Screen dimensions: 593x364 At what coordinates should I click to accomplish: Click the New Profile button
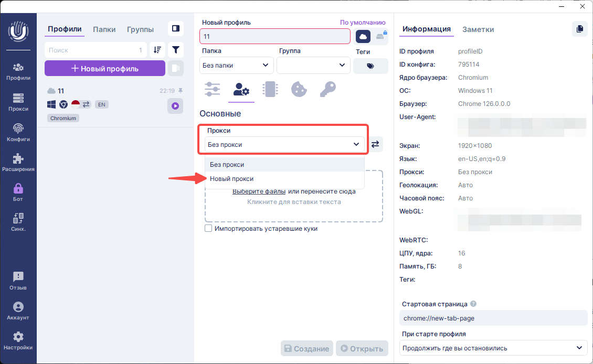(x=104, y=68)
